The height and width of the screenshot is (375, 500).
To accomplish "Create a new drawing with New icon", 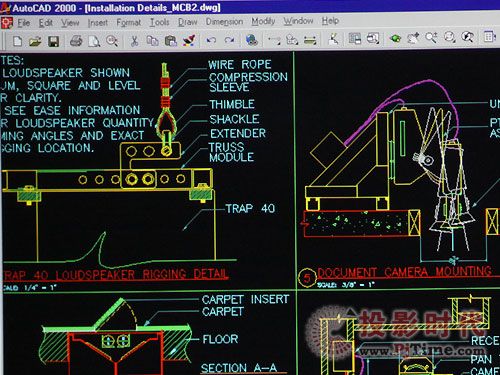I will pyautogui.click(x=17, y=41).
